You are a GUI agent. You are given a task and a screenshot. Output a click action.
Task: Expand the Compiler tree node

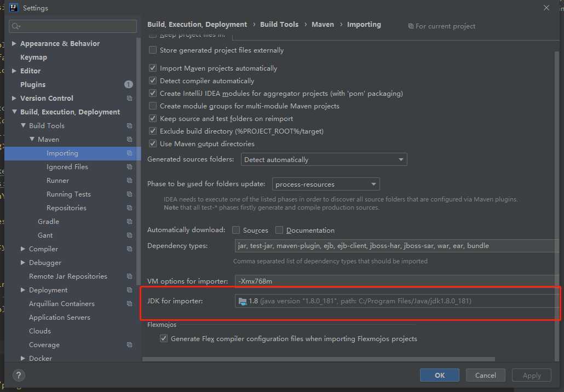click(22, 249)
